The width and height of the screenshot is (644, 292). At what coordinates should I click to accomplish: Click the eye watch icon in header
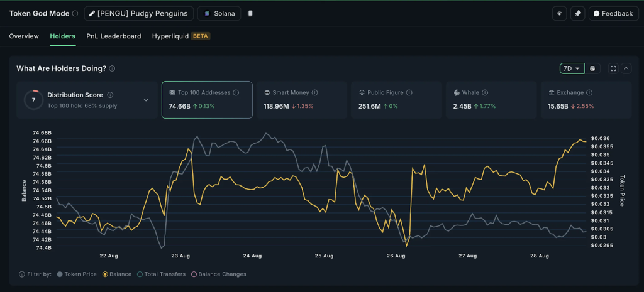[559, 14]
